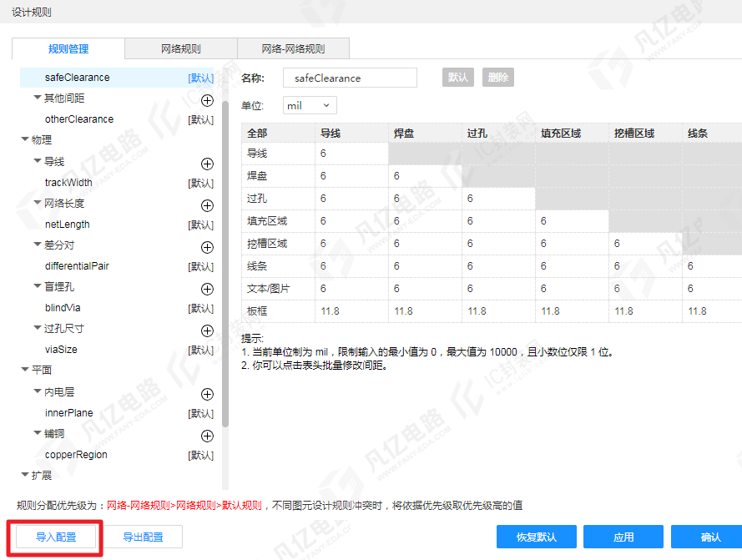The image size is (742, 560).
Task: Collapse the 导线 tree node
Action: [x=38, y=161]
